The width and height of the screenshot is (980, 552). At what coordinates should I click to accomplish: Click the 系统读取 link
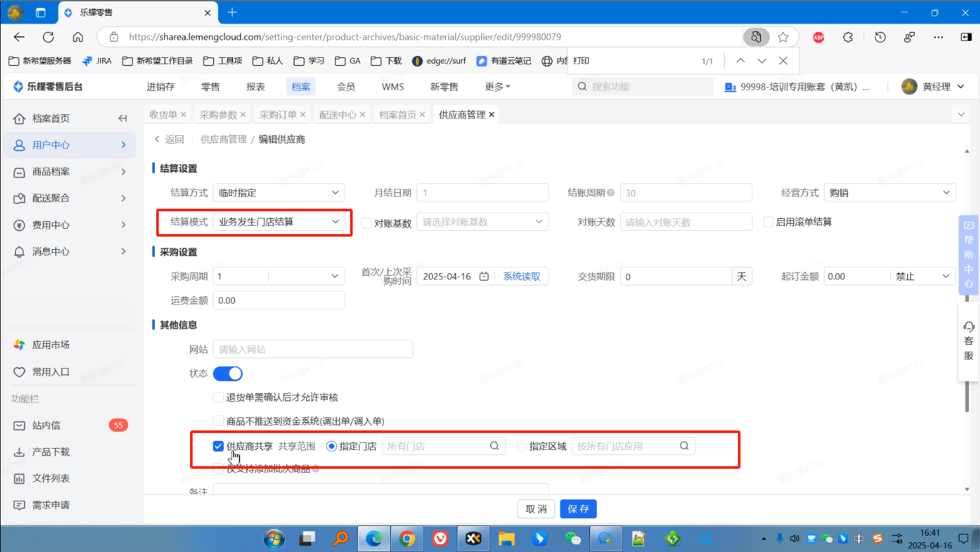coord(522,276)
